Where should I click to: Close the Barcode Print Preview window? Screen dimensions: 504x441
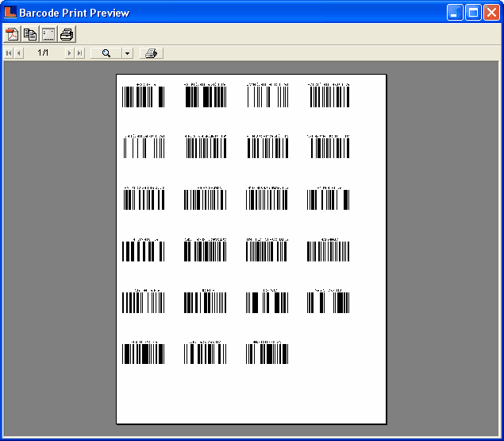[492, 13]
